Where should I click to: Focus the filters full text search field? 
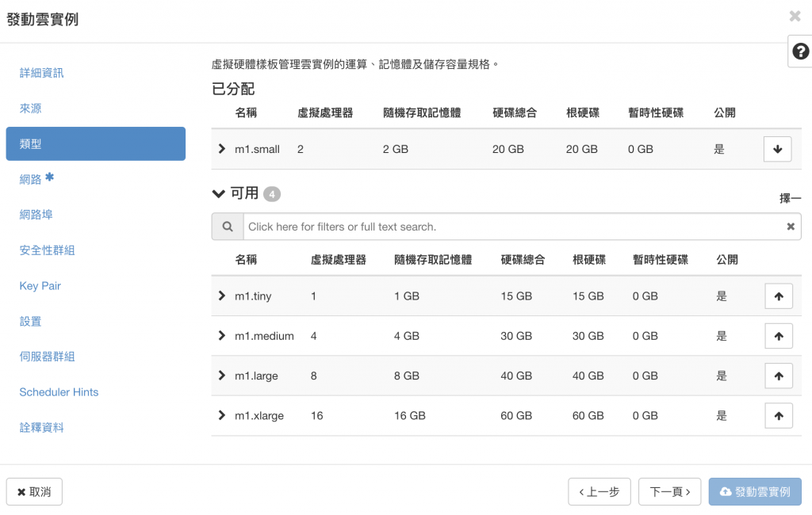point(513,226)
